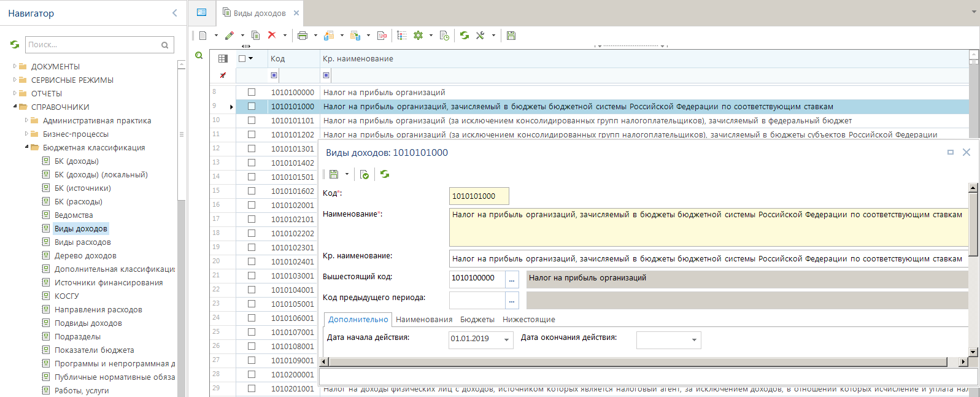The height and width of the screenshot is (397, 980).
Task: Open the Дата окончания действия date dropdown
Action: pos(694,340)
